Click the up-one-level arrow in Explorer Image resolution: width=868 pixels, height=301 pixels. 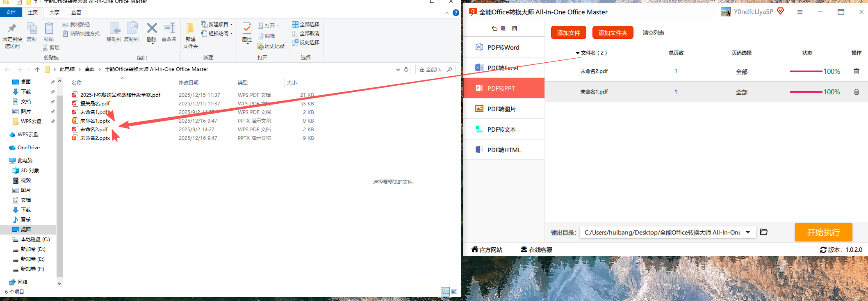pos(37,69)
